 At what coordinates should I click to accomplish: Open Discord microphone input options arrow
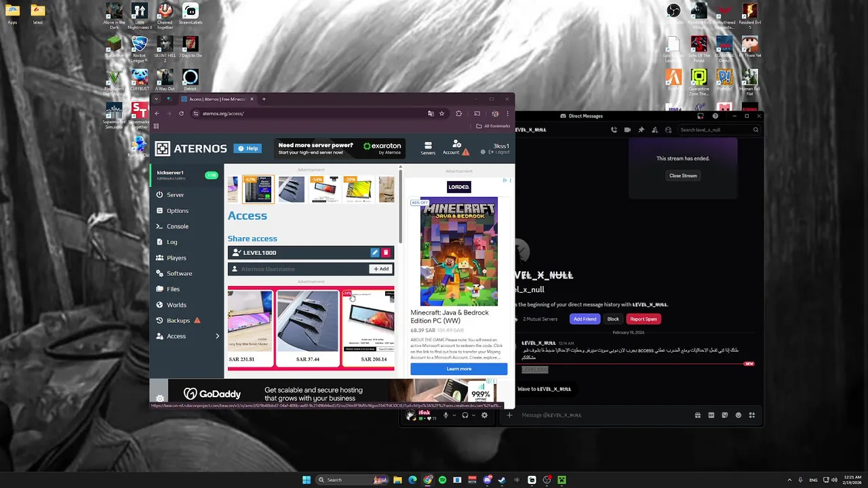pyautogui.click(x=453, y=415)
